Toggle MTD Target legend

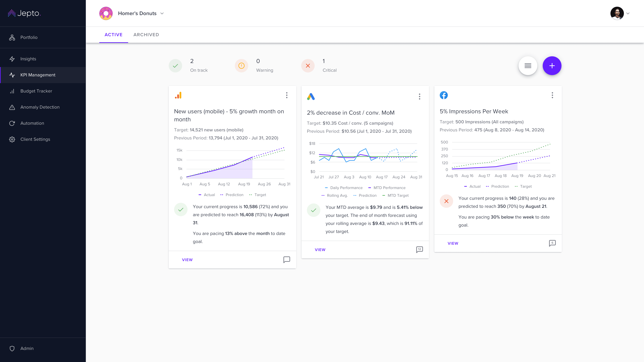(x=395, y=196)
